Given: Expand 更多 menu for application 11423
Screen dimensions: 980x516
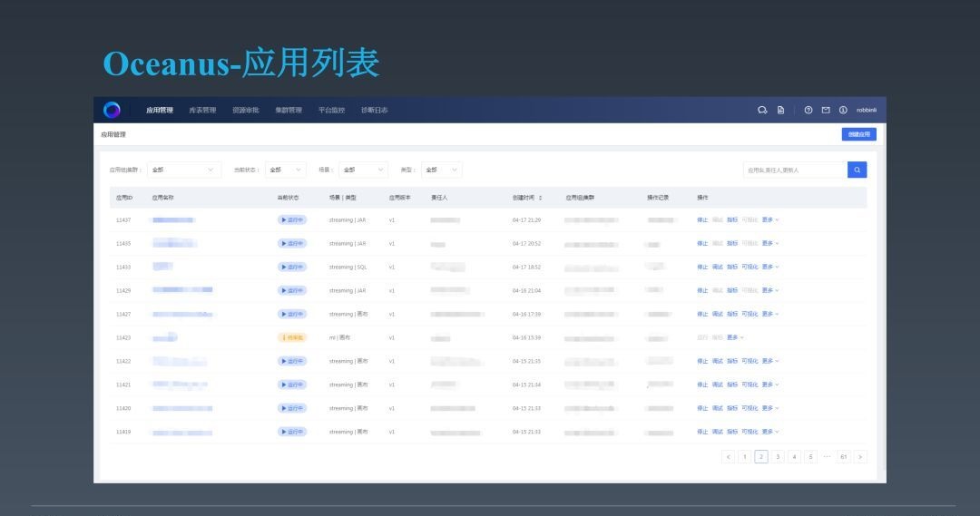Looking at the screenshot, I should 735,337.
